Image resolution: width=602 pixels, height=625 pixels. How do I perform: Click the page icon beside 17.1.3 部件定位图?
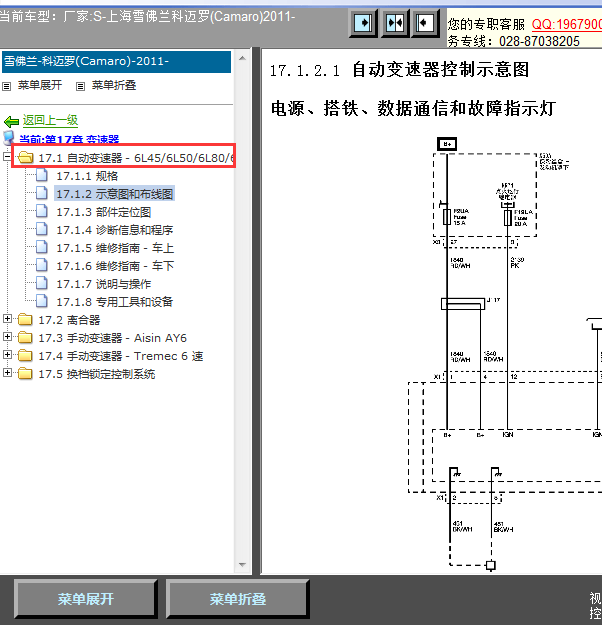[x=42, y=211]
